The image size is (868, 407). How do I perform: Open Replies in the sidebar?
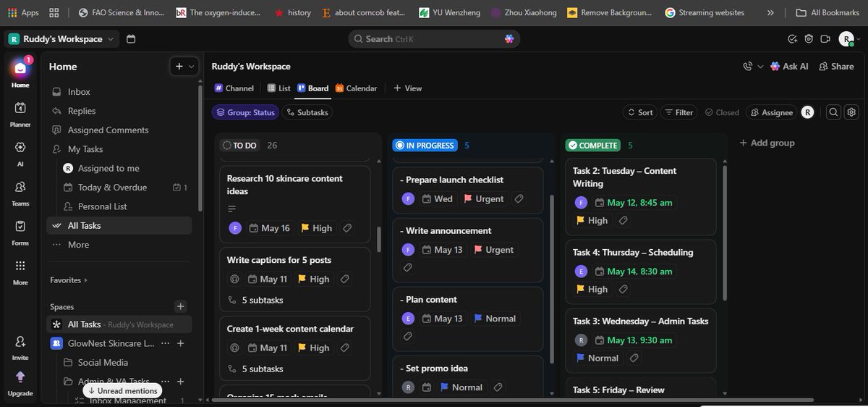82,111
